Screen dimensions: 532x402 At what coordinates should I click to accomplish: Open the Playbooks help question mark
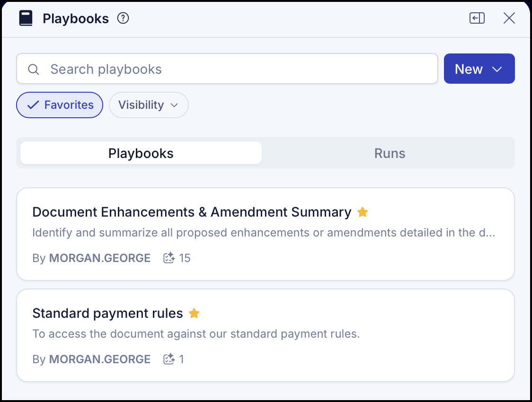pyautogui.click(x=123, y=18)
